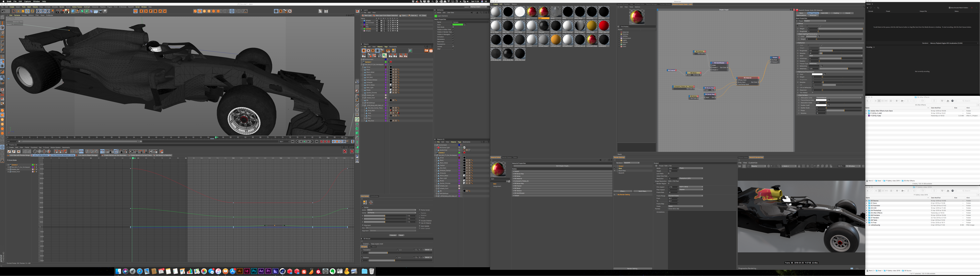This screenshot has width=980, height=276.
Task: Open the Fresnel Type Metalness dropdown
Action: (836, 64)
